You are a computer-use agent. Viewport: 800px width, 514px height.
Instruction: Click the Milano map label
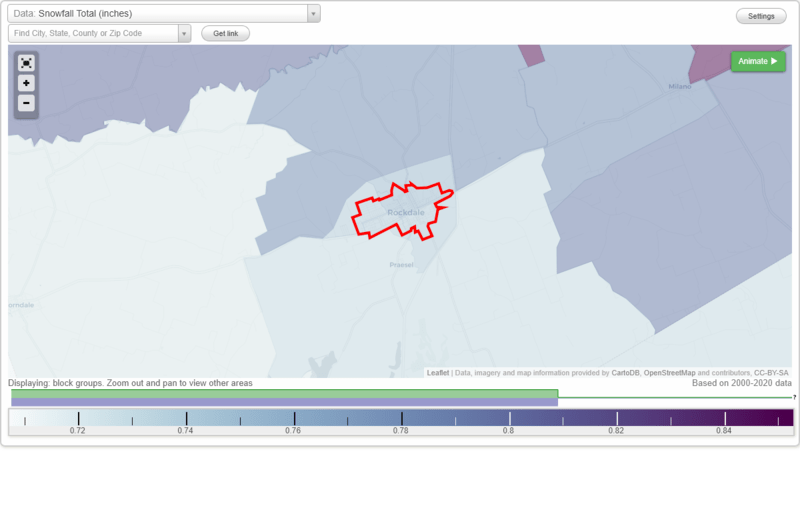(680, 87)
